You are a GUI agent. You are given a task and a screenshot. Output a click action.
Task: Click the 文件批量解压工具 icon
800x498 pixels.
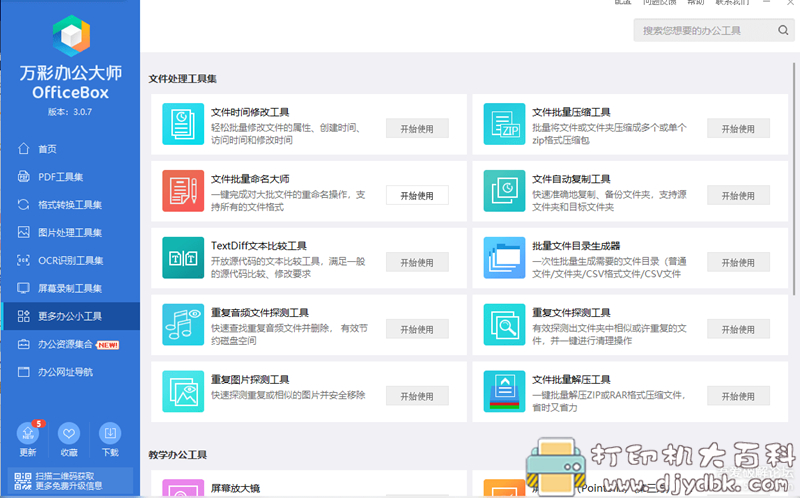[505, 391]
